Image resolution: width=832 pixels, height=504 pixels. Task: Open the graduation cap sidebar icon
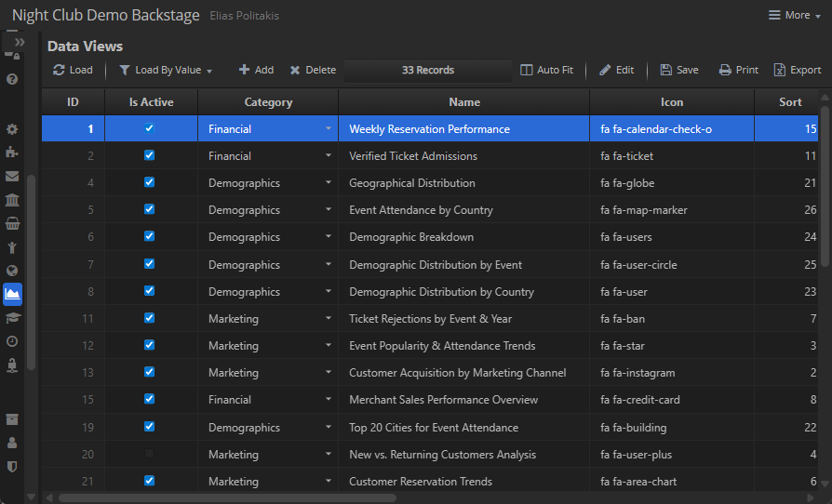pos(12,318)
